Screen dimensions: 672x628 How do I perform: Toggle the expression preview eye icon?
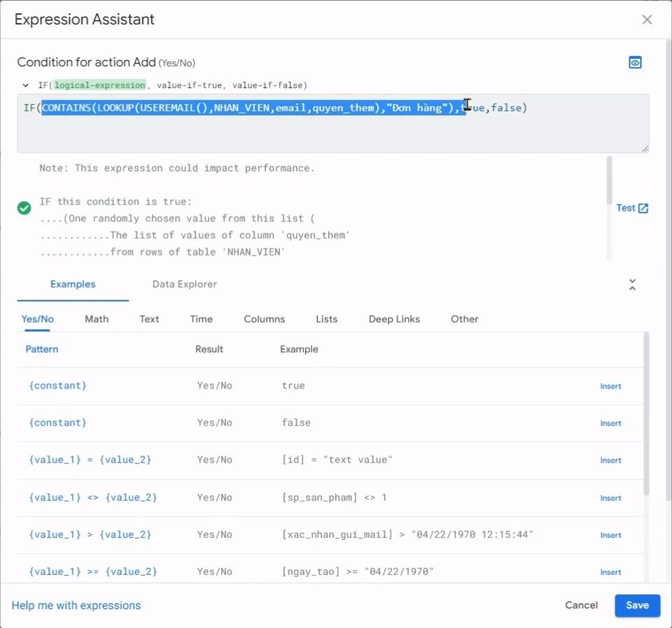tap(635, 63)
